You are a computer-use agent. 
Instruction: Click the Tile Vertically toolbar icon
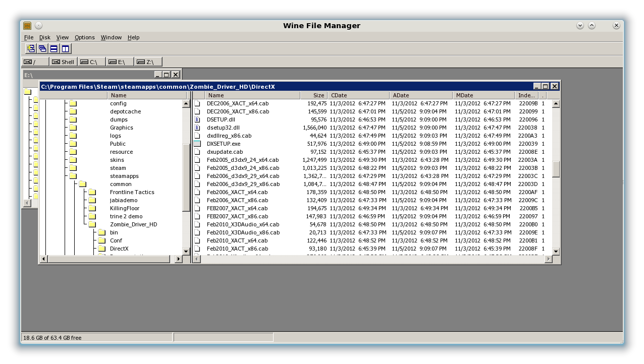[x=66, y=48]
